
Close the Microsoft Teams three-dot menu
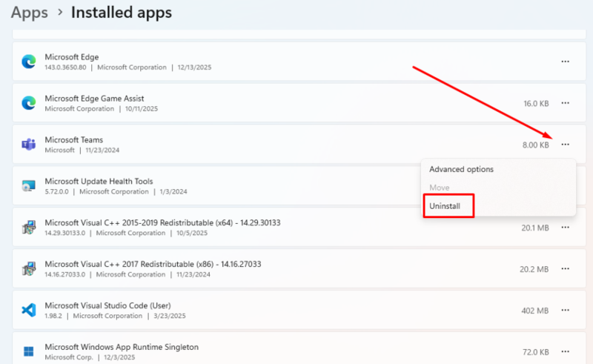[566, 145]
